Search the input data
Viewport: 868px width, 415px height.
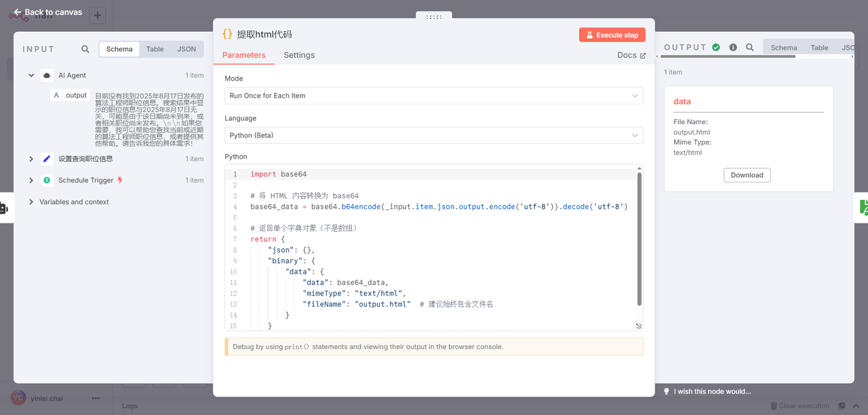(x=85, y=49)
